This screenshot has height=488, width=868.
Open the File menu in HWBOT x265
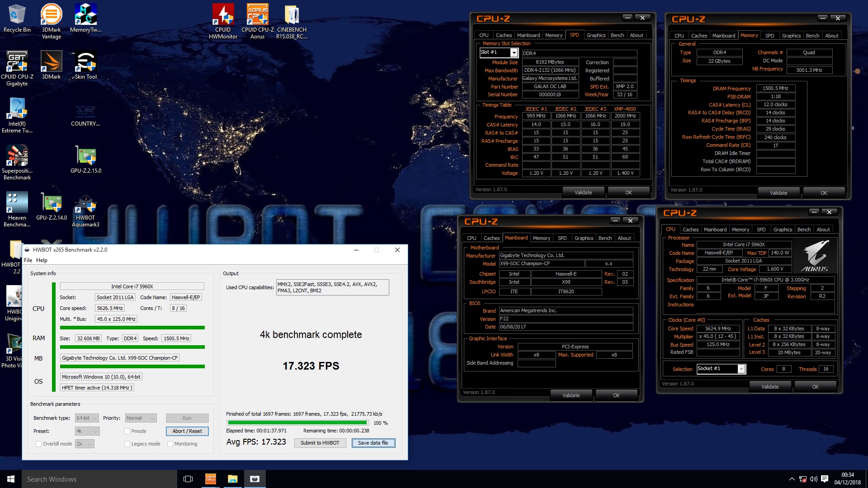(28, 260)
